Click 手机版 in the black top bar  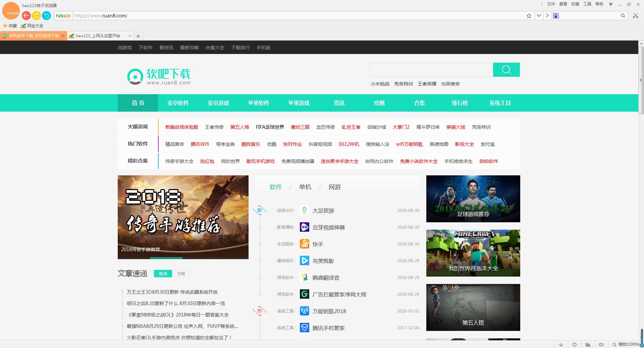(264, 48)
